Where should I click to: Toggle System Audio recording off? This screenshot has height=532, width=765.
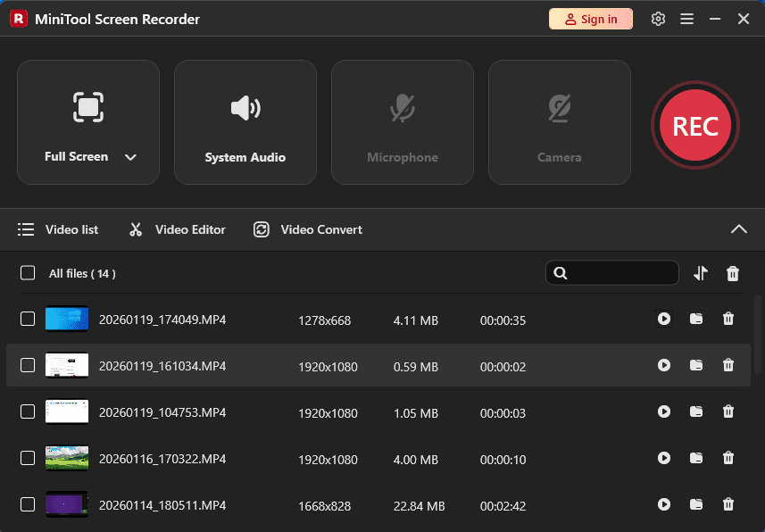point(245,122)
